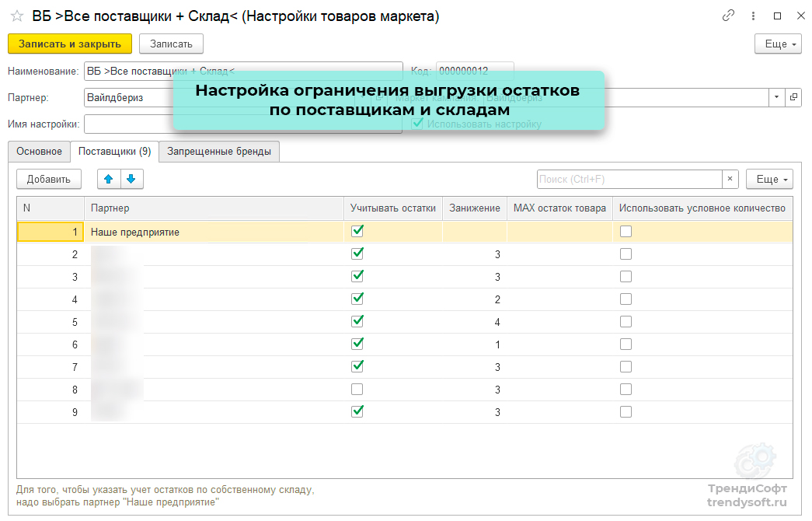Enable условное количество checkbox in row 3
The width and height of the screenshot is (812, 521).
pos(626,276)
